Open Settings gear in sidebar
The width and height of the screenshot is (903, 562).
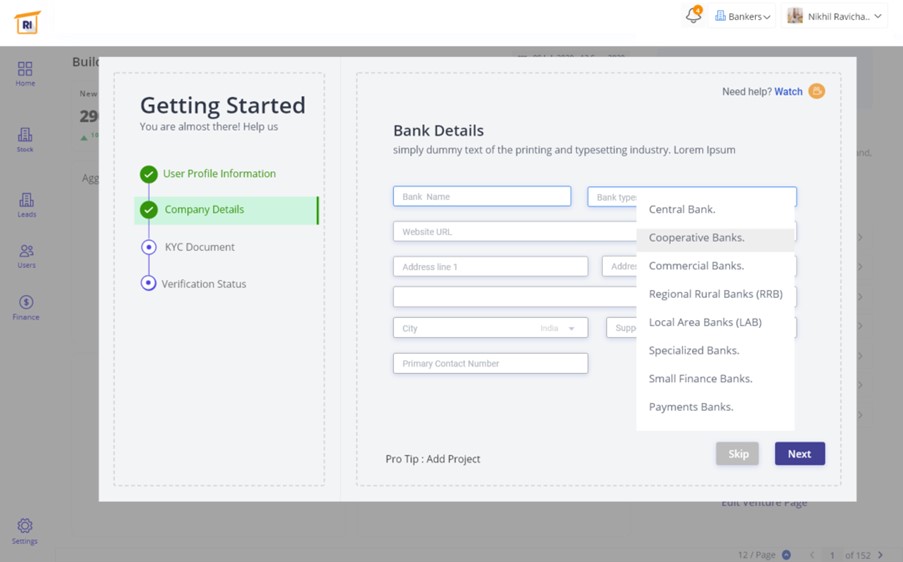(25, 531)
